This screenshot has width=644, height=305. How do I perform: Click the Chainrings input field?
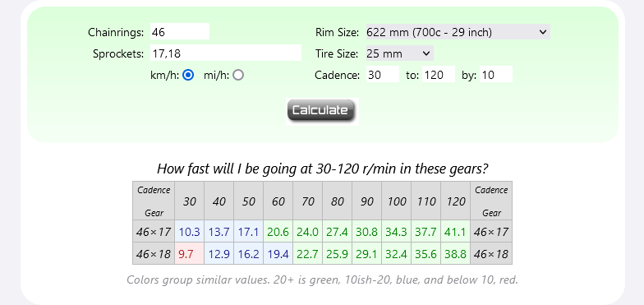pyautogui.click(x=180, y=31)
